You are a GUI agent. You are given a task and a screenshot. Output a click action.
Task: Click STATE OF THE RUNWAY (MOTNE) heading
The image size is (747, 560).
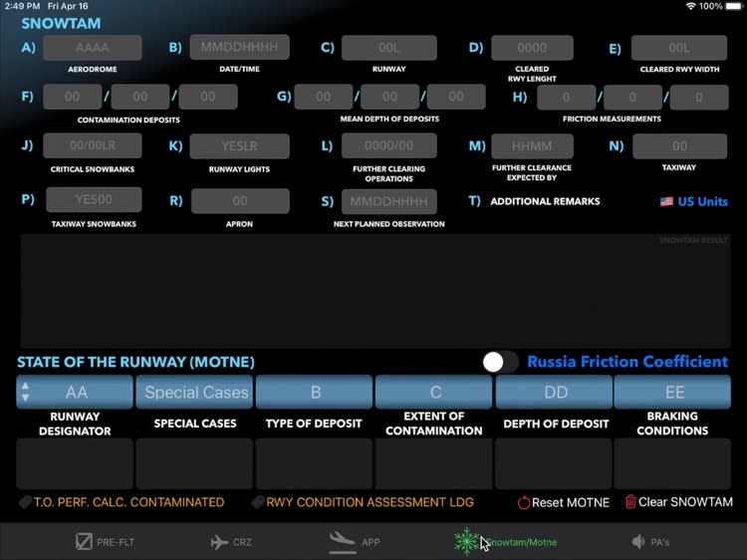point(135,363)
